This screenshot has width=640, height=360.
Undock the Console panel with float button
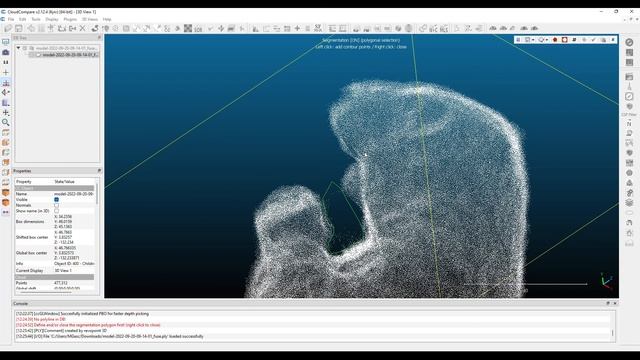[608, 303]
